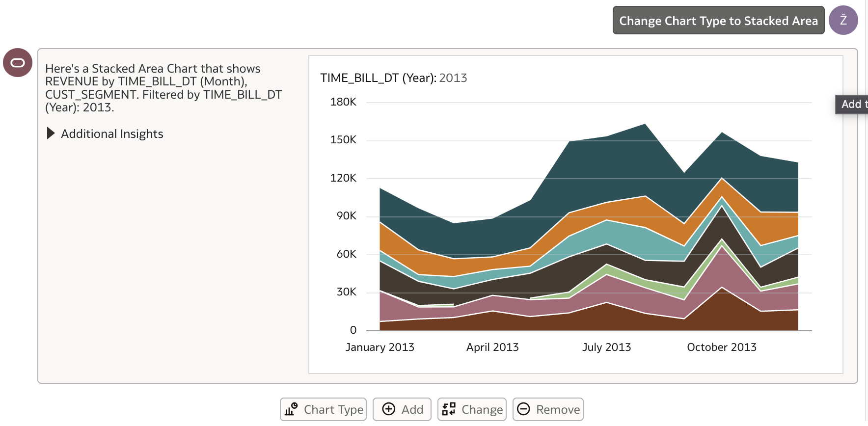Click the July 2013 axis label
The width and height of the screenshot is (868, 426).
coord(607,347)
